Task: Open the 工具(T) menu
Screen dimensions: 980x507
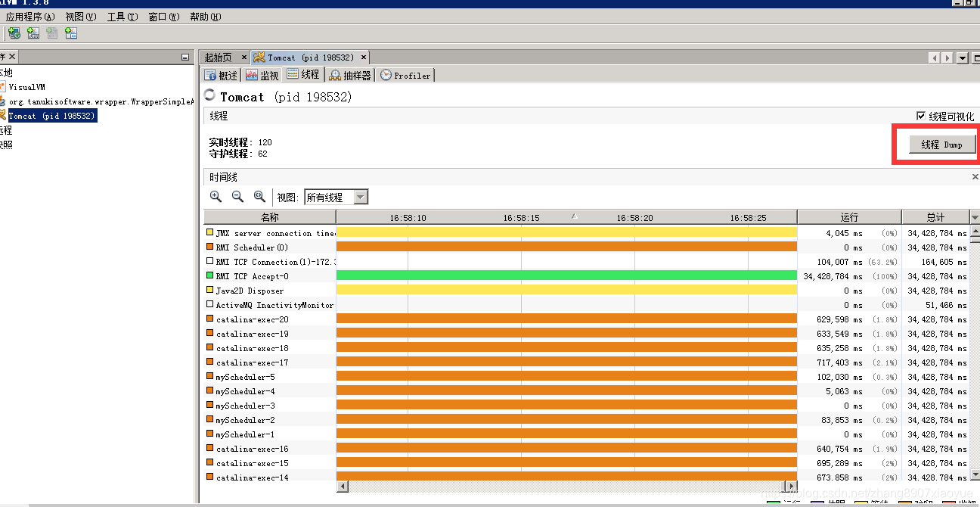Action: (122, 17)
